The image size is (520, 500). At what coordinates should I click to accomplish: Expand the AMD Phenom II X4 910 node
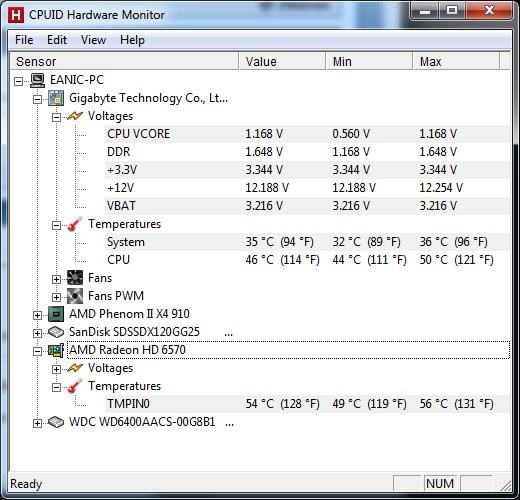(37, 315)
